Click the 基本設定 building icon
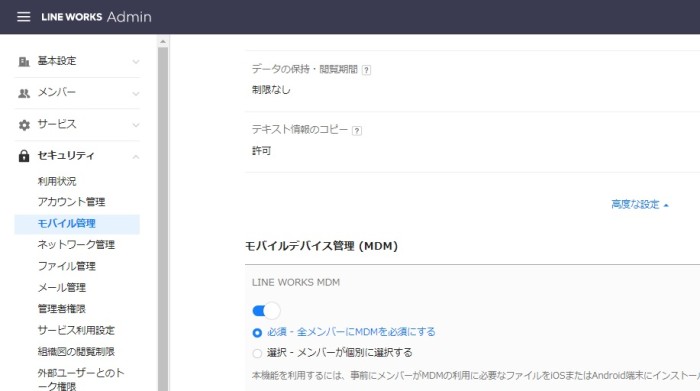The width and height of the screenshot is (700, 391). point(24,62)
